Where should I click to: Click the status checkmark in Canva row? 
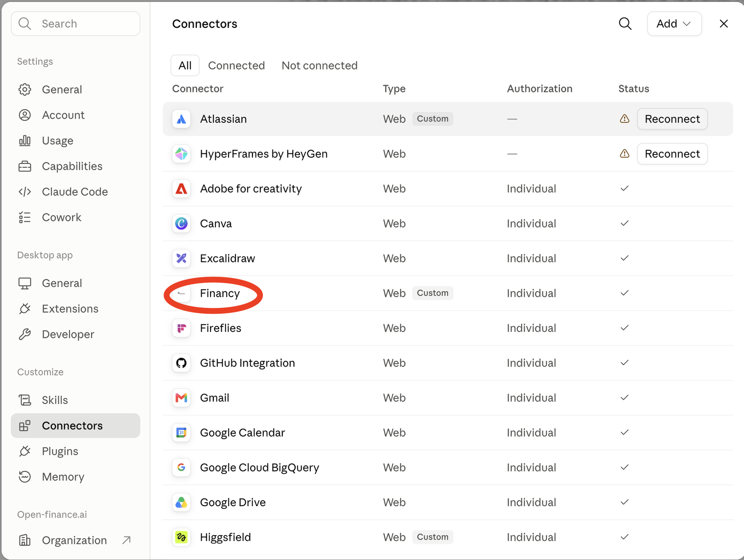625,224
